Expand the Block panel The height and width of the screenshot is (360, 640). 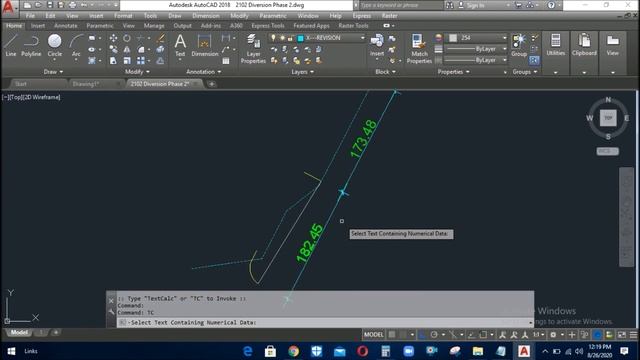[x=385, y=72]
